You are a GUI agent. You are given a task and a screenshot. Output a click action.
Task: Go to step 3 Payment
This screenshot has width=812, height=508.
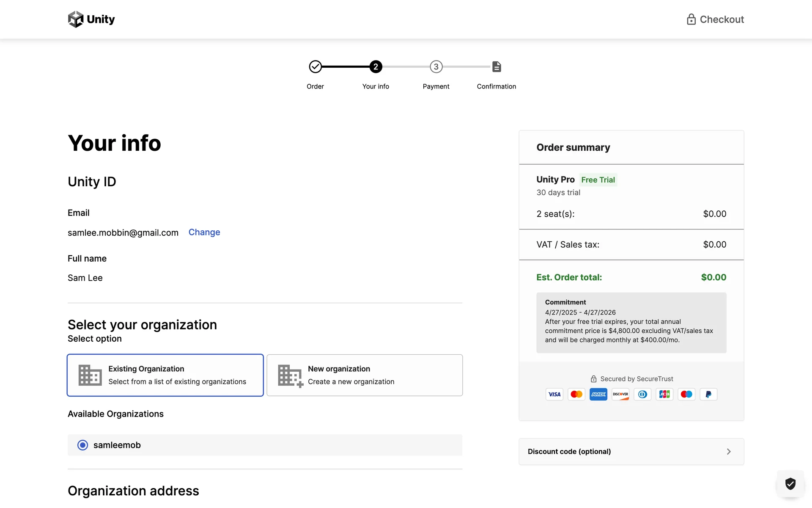point(436,67)
